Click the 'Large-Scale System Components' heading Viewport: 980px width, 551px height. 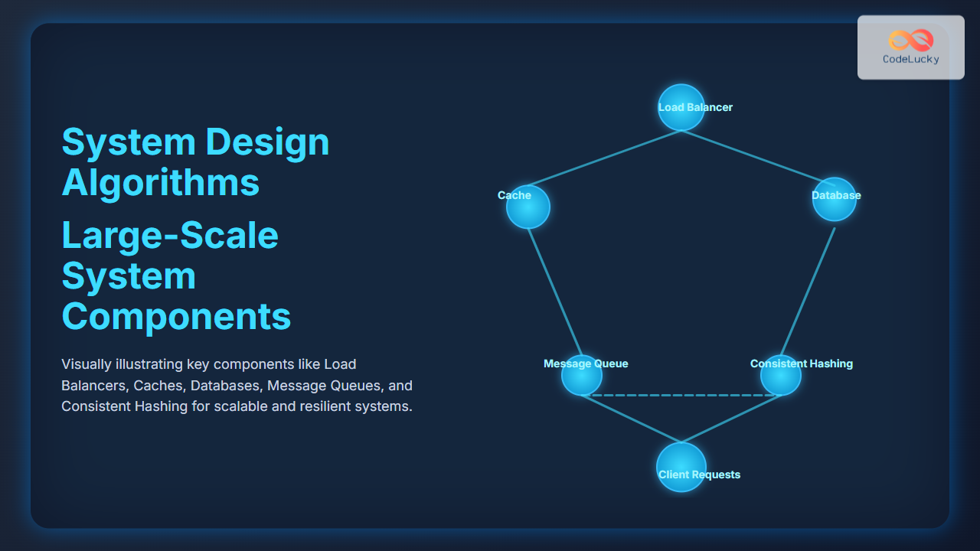(x=176, y=275)
